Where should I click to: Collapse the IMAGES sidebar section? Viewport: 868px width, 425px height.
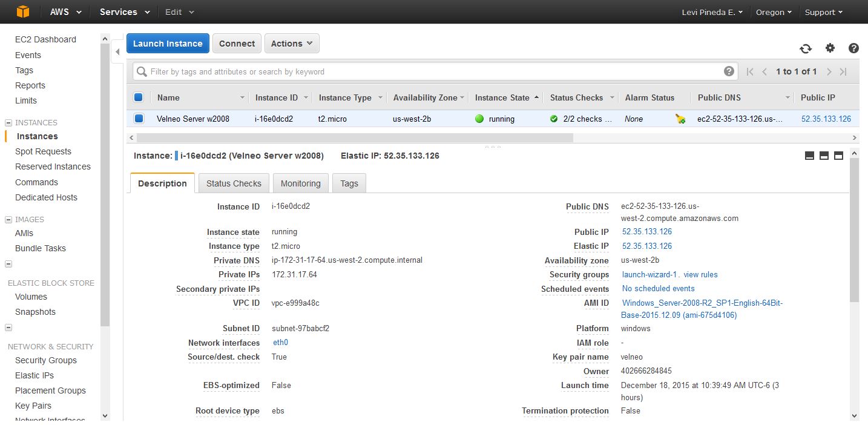8,219
